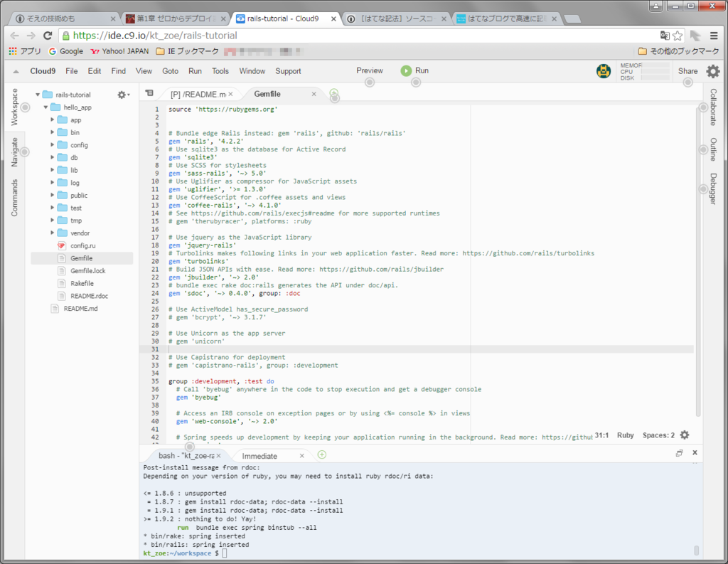
Task: Click the translate page icon
Action: pos(665,36)
